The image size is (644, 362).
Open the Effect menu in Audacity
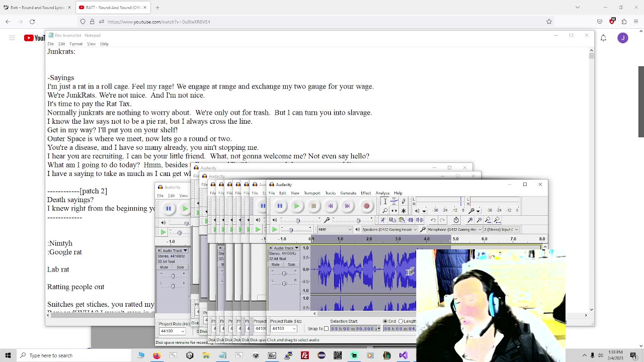coord(366,193)
